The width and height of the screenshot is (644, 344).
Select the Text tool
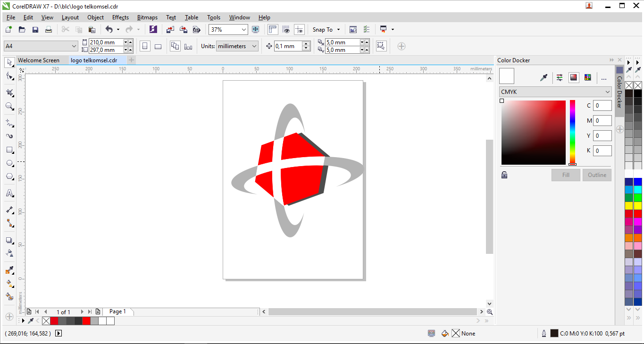[9, 193]
